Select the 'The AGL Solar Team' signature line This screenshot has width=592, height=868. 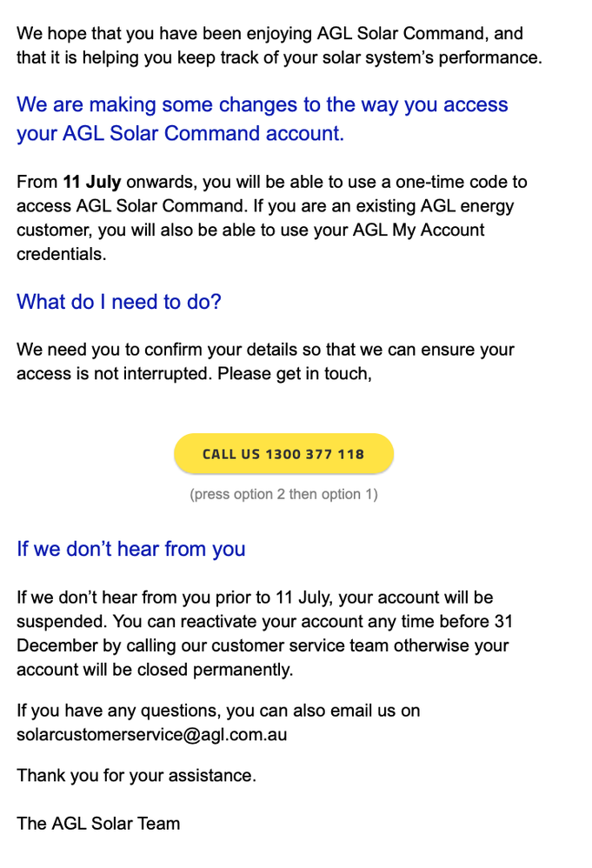point(97,823)
